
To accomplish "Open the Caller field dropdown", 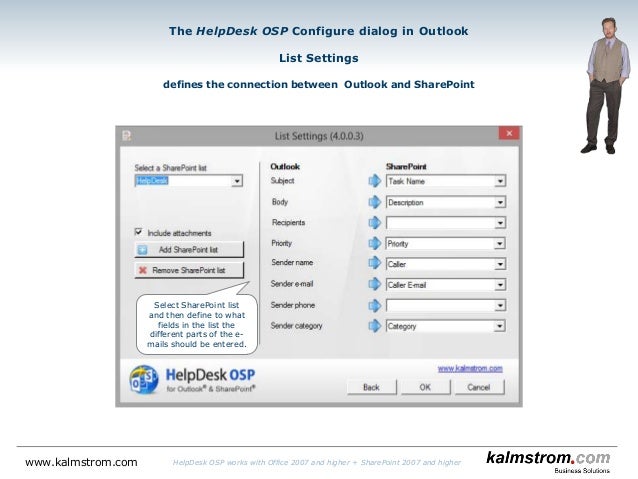I will (500, 265).
